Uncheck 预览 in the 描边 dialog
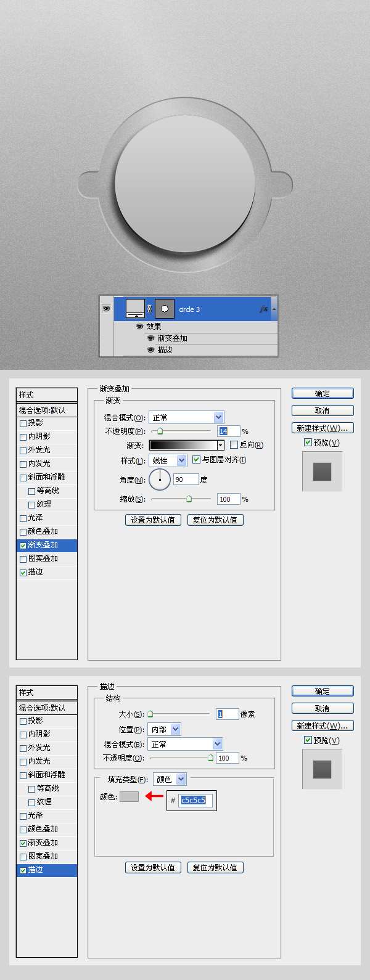370x980 pixels. tap(308, 740)
